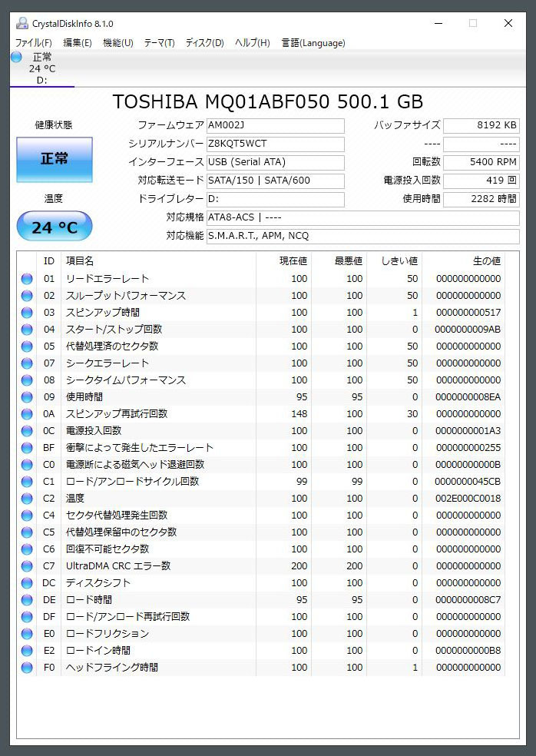Click the status orb for スループットパフォーマンス row
The image size is (536, 756).
[27, 296]
